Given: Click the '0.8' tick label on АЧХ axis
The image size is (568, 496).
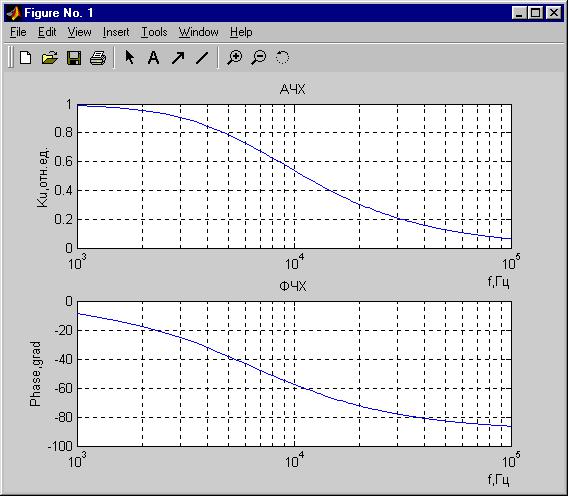Looking at the screenshot, I should click(x=63, y=132).
